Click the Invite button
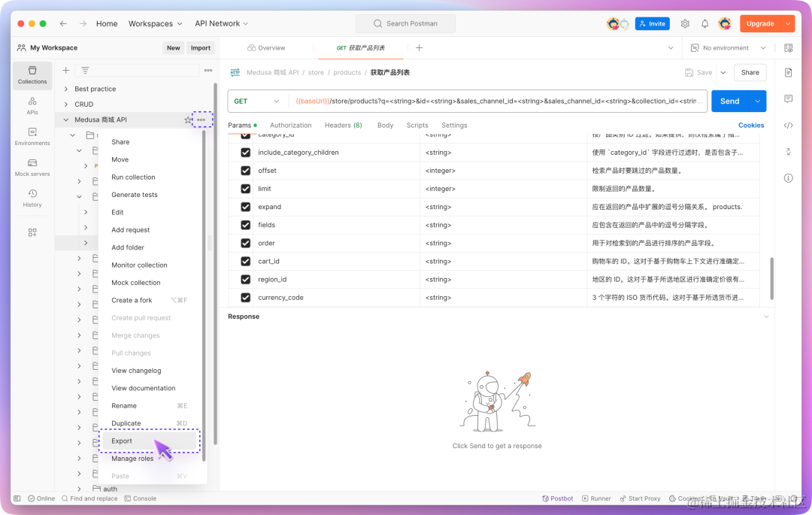Image resolution: width=812 pixels, height=515 pixels. 653,24
